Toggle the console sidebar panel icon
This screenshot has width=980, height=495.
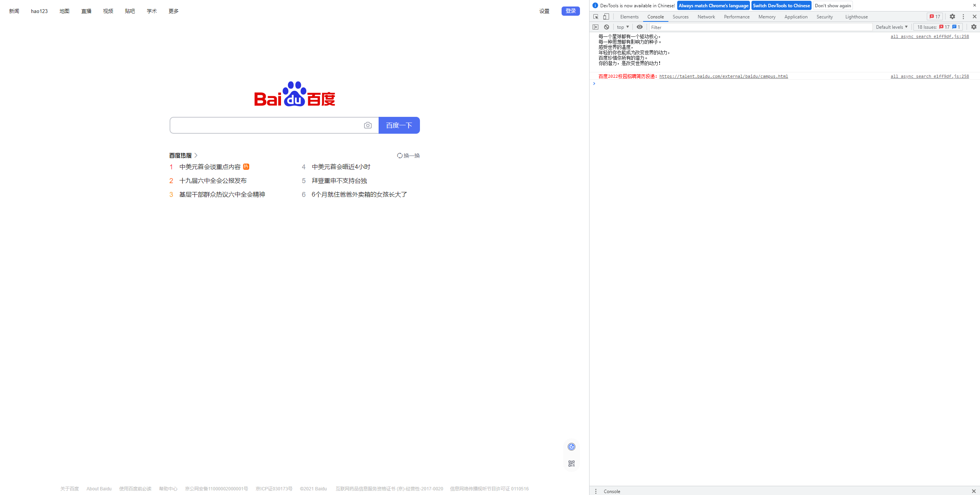(595, 27)
